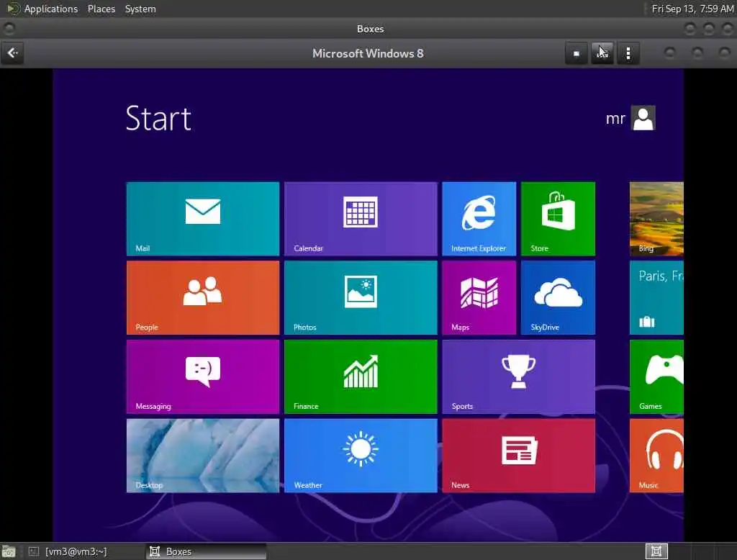Open the Places menu
737x560 pixels.
[x=101, y=9]
